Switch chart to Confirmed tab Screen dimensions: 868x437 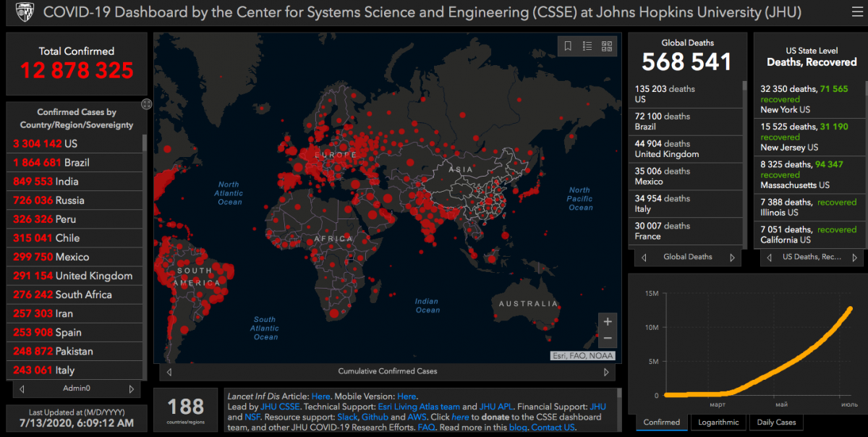(x=662, y=423)
